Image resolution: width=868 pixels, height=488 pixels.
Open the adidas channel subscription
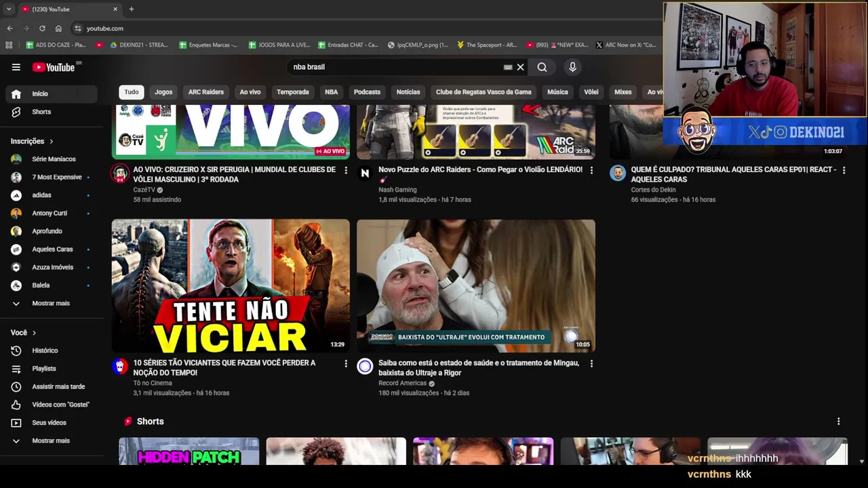point(51,195)
